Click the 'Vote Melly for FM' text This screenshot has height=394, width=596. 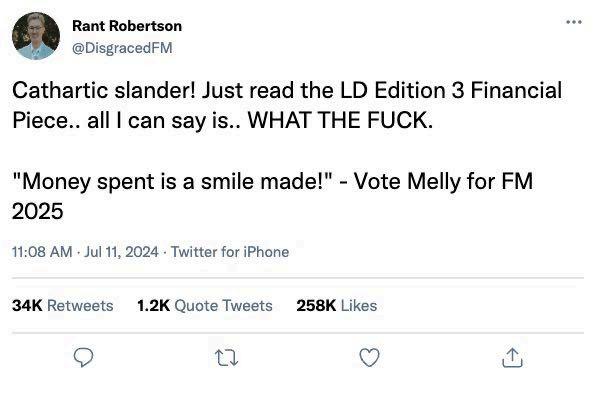click(444, 181)
